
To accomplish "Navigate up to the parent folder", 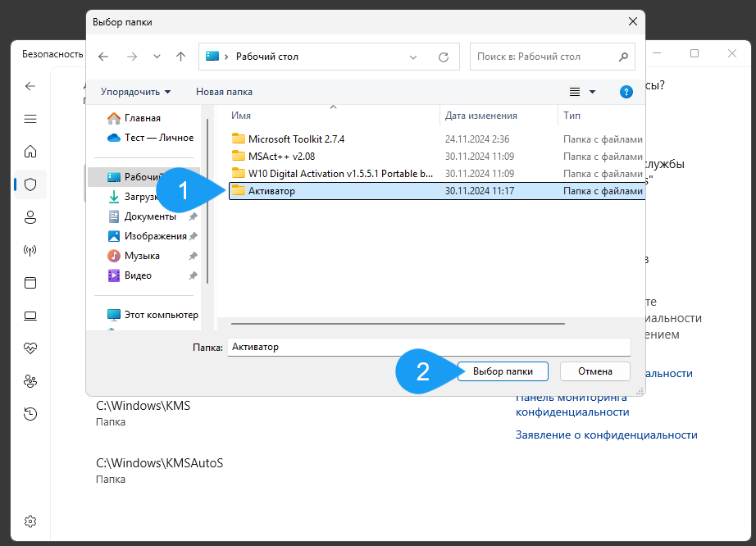I will [180, 56].
